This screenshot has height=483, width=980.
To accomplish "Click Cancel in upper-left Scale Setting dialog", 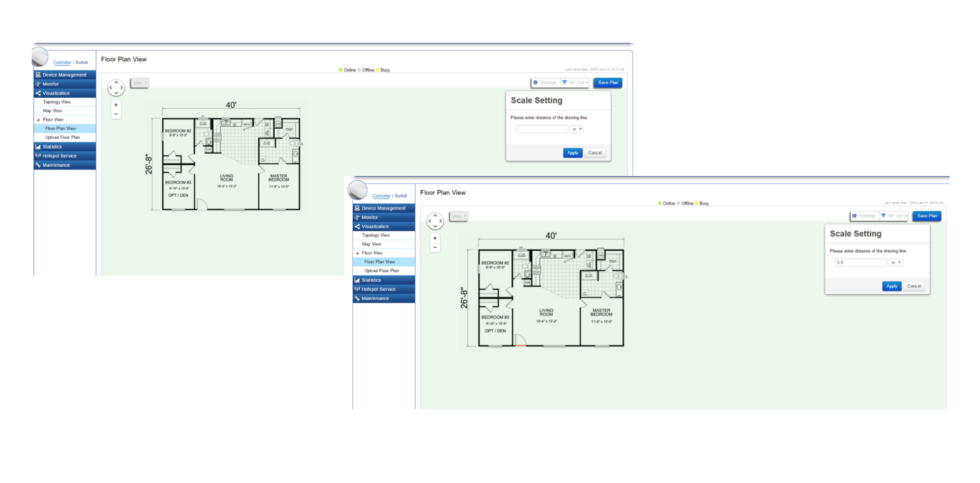I will (x=595, y=153).
